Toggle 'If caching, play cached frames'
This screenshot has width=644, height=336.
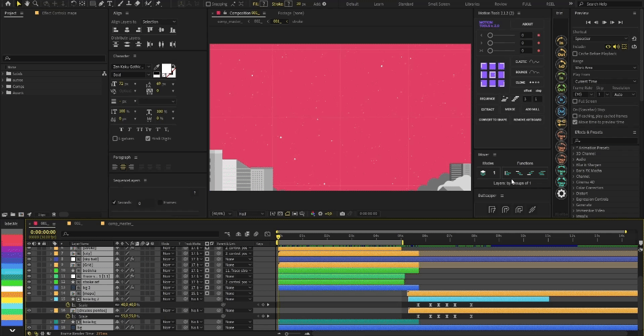[575, 116]
